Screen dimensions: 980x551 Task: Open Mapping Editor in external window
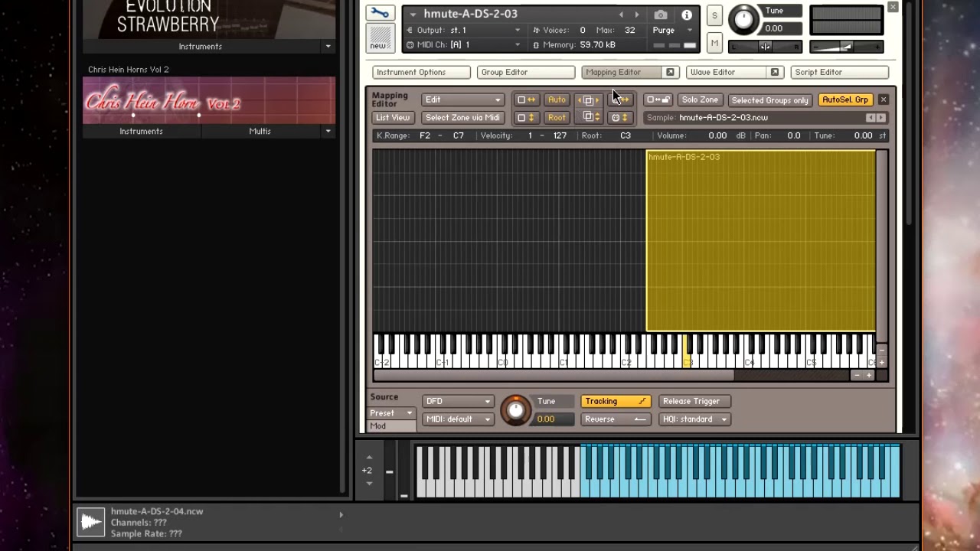(x=670, y=72)
